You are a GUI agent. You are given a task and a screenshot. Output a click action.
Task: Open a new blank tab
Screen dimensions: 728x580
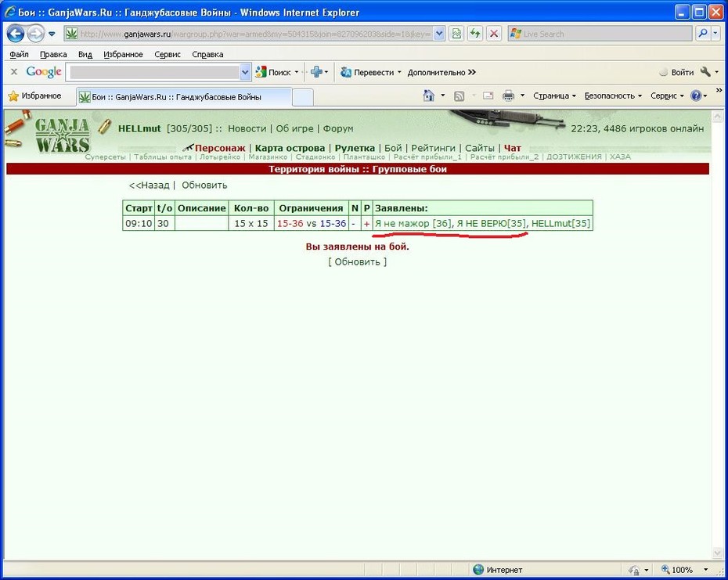click(303, 97)
